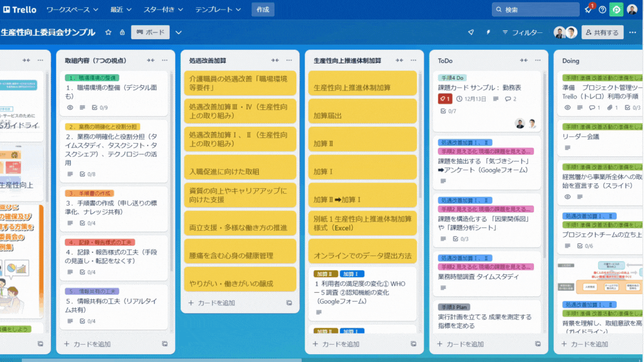Create card from template in 取組内容 list
The width and height of the screenshot is (644, 362).
165,344
